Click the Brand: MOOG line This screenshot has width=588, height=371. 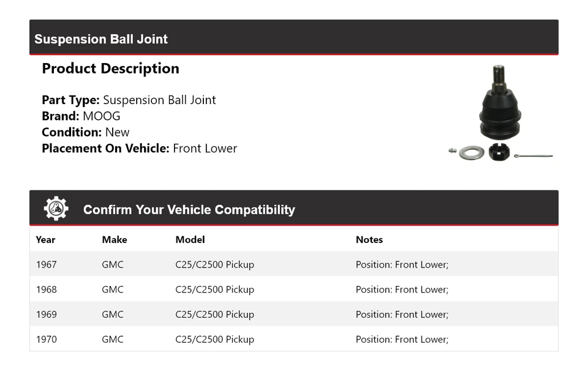(x=81, y=116)
